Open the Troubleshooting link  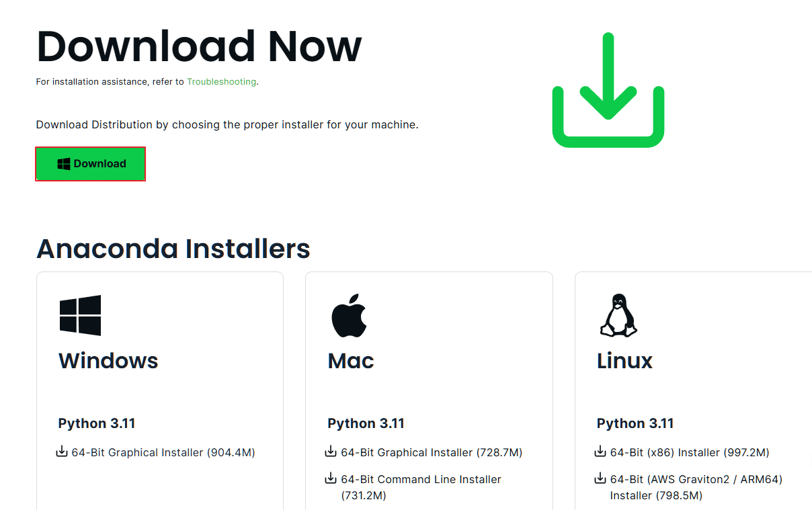point(221,81)
